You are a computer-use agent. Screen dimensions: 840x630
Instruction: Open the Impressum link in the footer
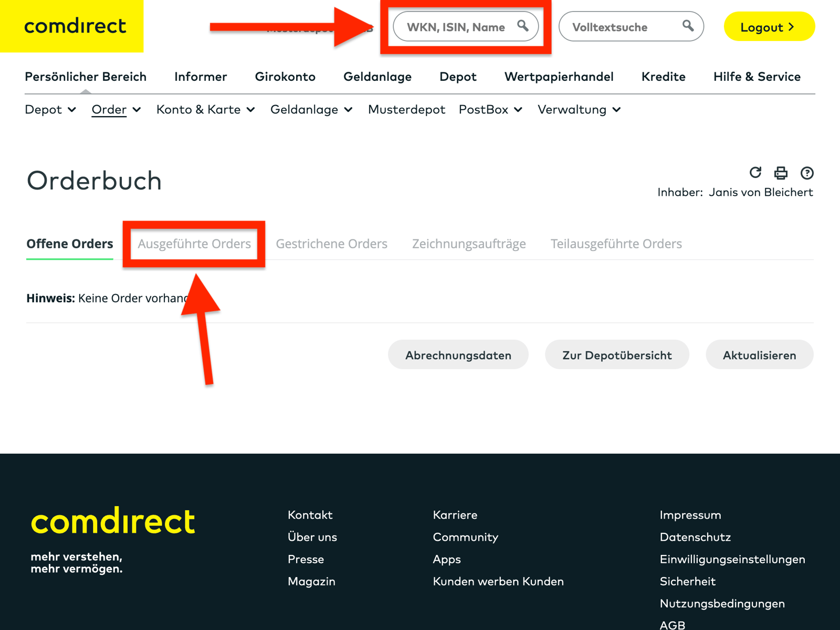click(690, 515)
